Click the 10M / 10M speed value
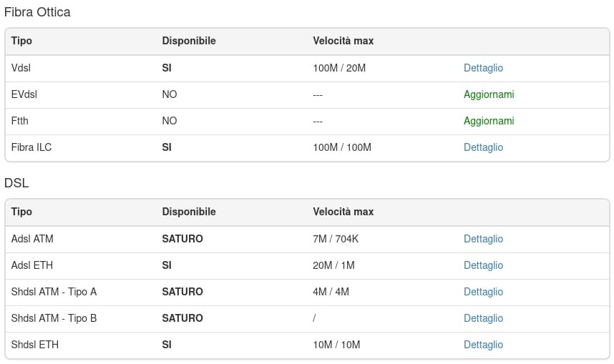The width and height of the screenshot is (614, 364). pyautogui.click(x=336, y=345)
